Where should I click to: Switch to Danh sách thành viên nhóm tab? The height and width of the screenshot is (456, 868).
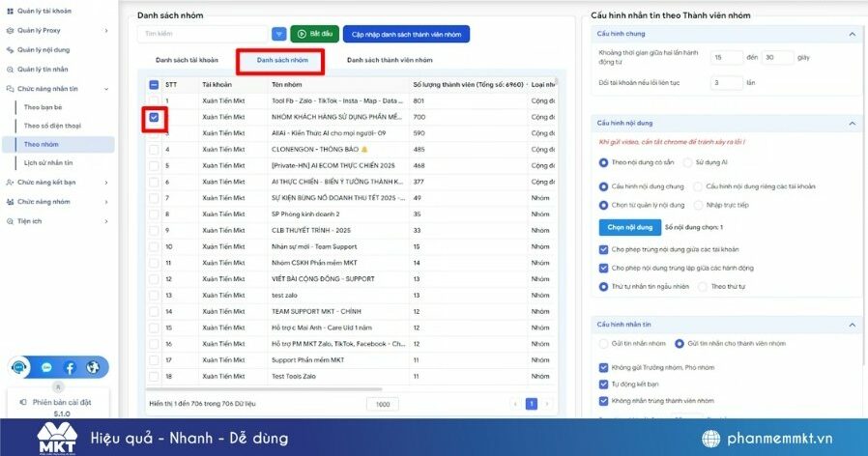(x=390, y=60)
